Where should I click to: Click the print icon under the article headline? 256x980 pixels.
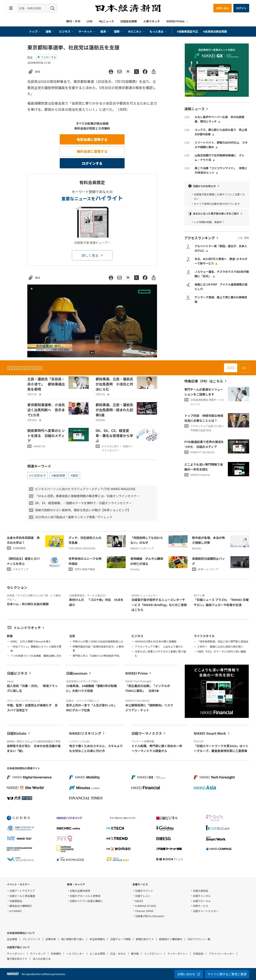[x=111, y=72]
